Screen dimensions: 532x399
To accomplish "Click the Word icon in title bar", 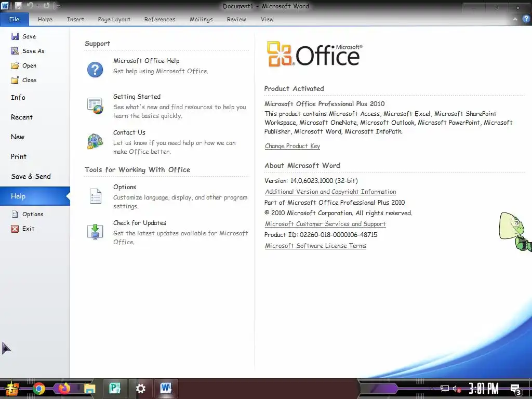I will pos(5,6).
